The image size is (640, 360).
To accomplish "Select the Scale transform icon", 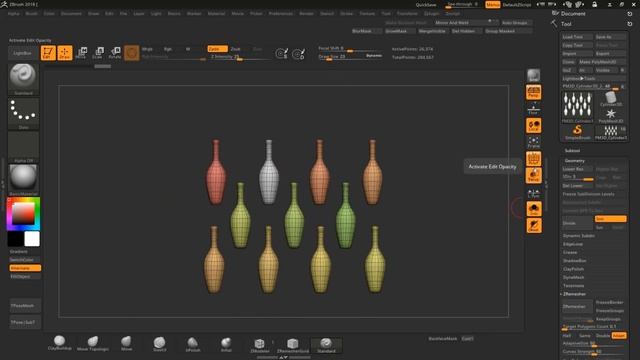I will coord(98,53).
